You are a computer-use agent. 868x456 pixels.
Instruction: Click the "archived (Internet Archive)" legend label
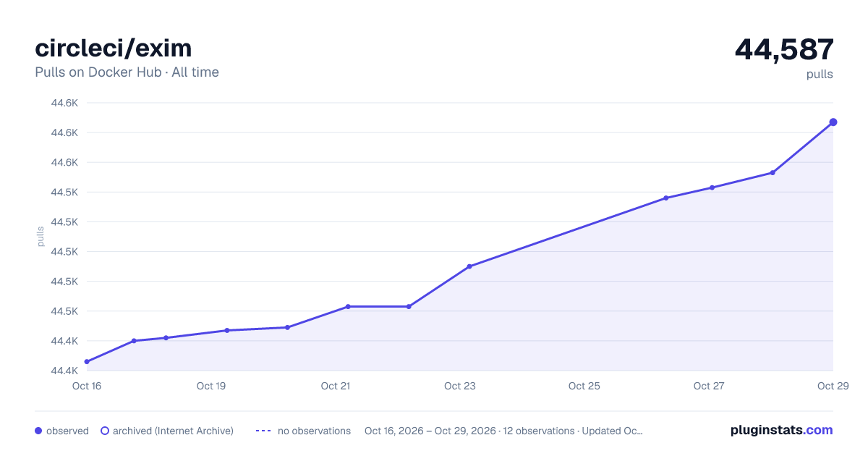point(173,431)
